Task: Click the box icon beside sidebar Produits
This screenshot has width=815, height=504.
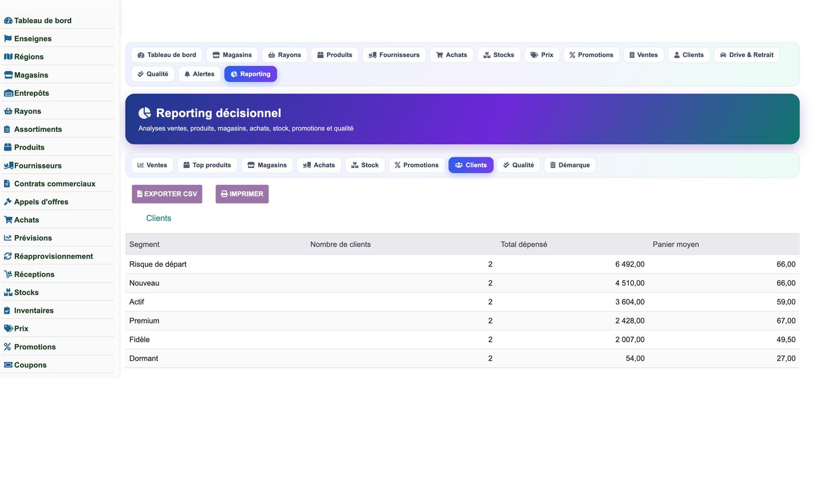Action: click(x=8, y=147)
